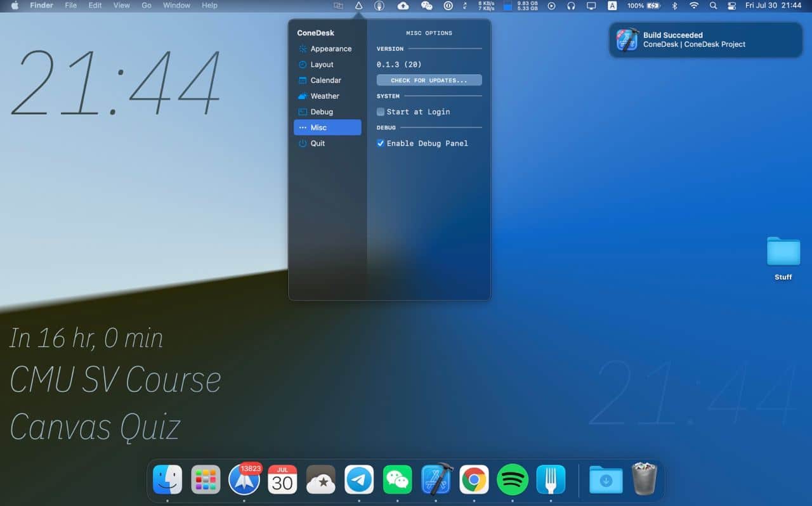This screenshot has height=506, width=812.
Task: Open Calendar app from the Dock
Action: [x=282, y=479]
